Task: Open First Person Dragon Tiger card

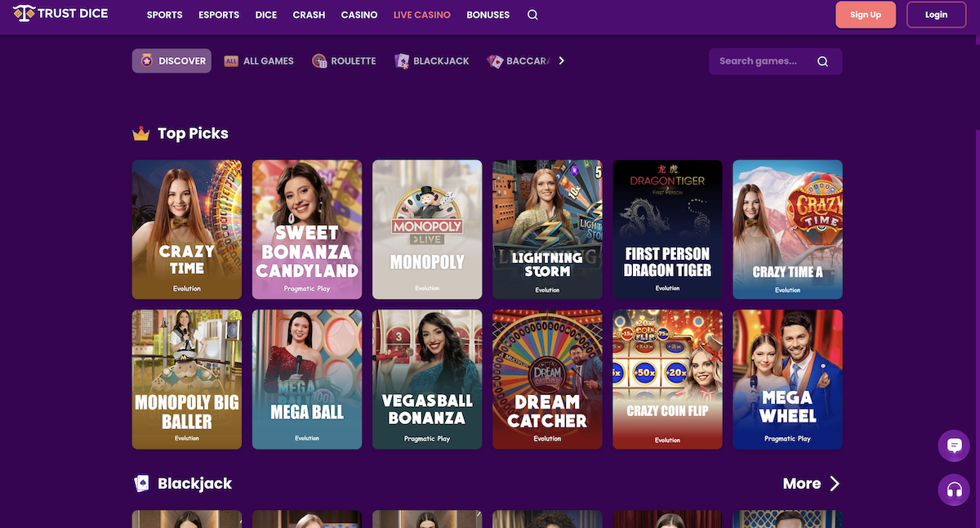Action: [x=667, y=230]
